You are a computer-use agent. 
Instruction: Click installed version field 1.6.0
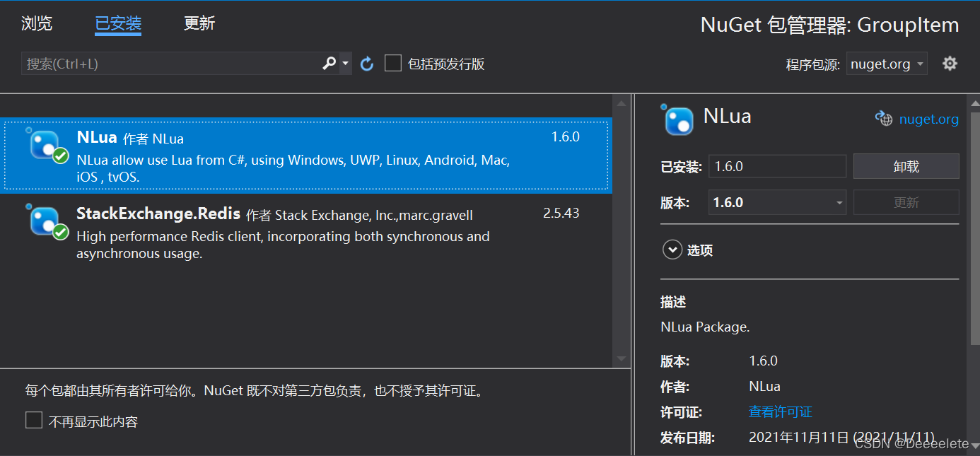point(778,166)
